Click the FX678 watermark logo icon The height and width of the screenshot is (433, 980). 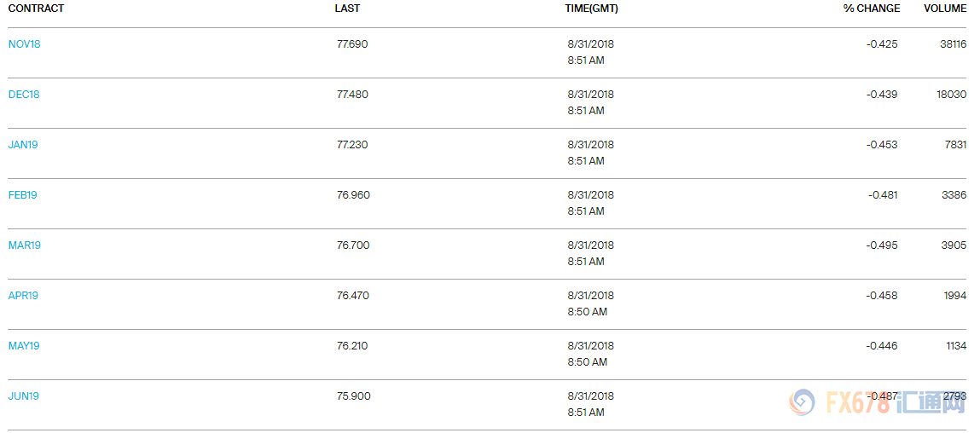(x=802, y=403)
